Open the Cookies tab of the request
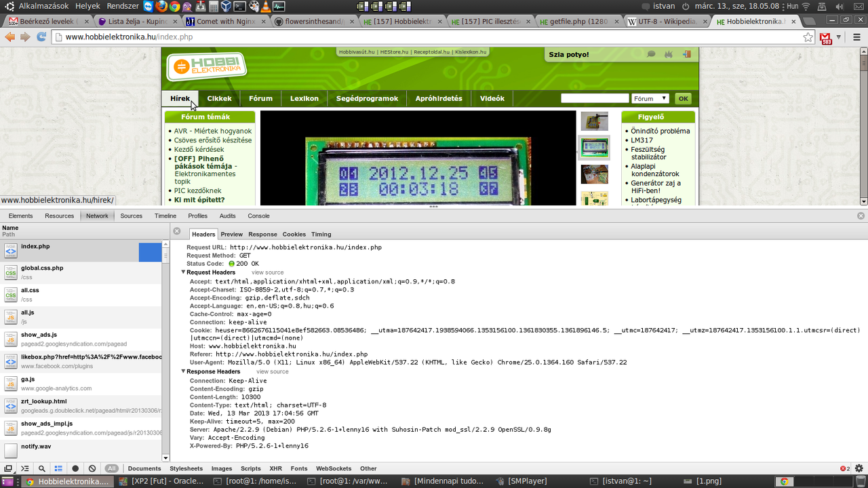This screenshot has width=868, height=488. coord(294,234)
